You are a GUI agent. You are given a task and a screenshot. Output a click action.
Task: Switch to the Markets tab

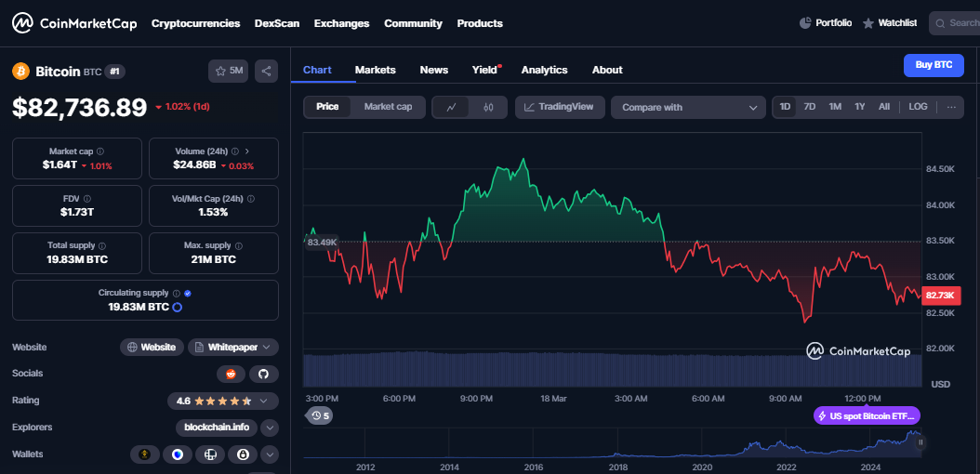pyautogui.click(x=375, y=70)
